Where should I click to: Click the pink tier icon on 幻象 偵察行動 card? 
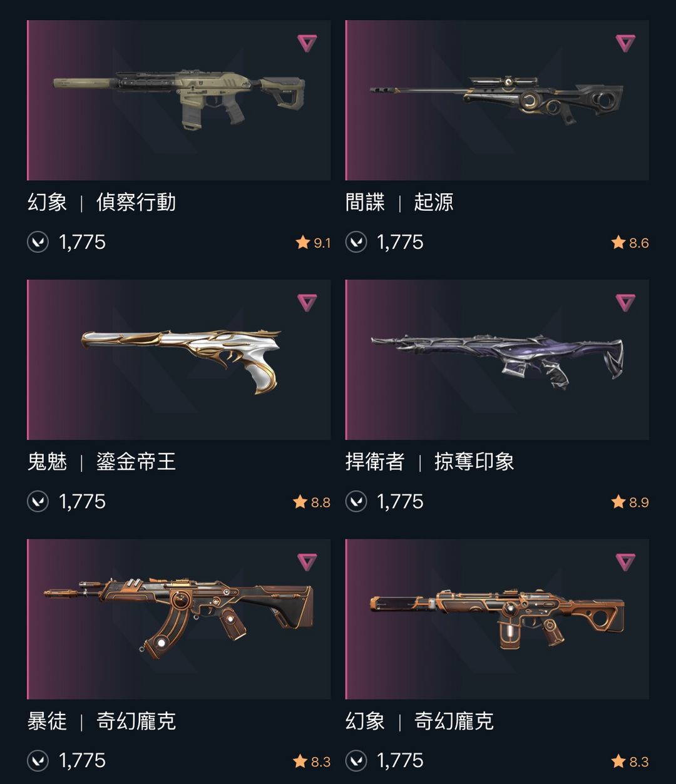[x=307, y=43]
